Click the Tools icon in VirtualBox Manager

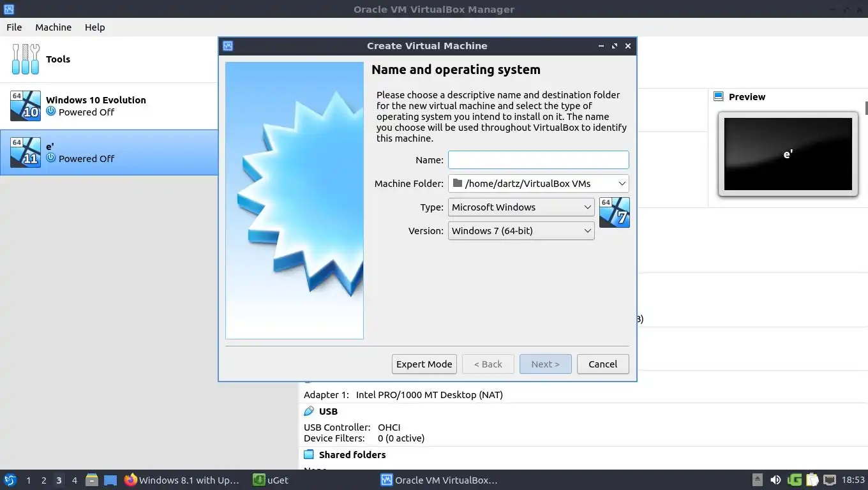pos(26,59)
